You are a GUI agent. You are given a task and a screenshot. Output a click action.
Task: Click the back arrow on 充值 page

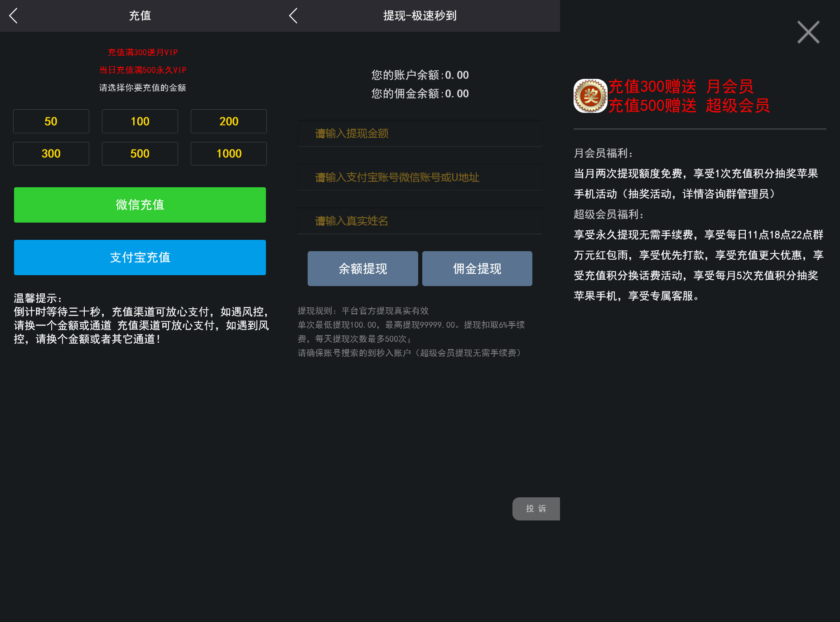[13, 15]
